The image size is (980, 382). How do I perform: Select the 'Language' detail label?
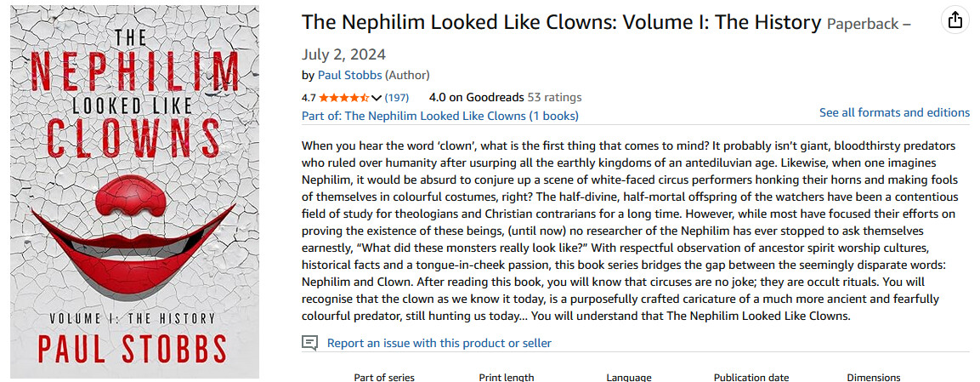pyautogui.click(x=629, y=377)
